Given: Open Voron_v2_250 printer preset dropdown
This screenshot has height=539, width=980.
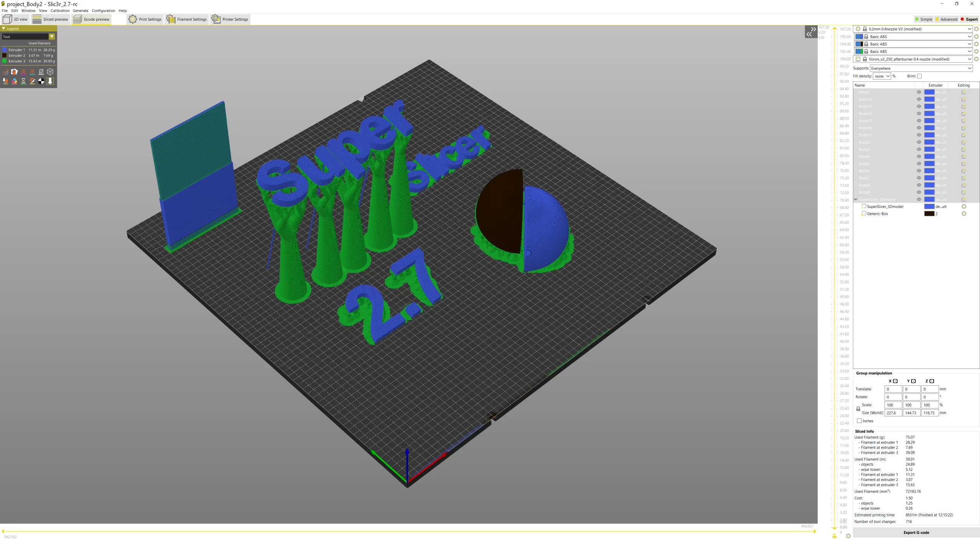Looking at the screenshot, I should point(913,59).
